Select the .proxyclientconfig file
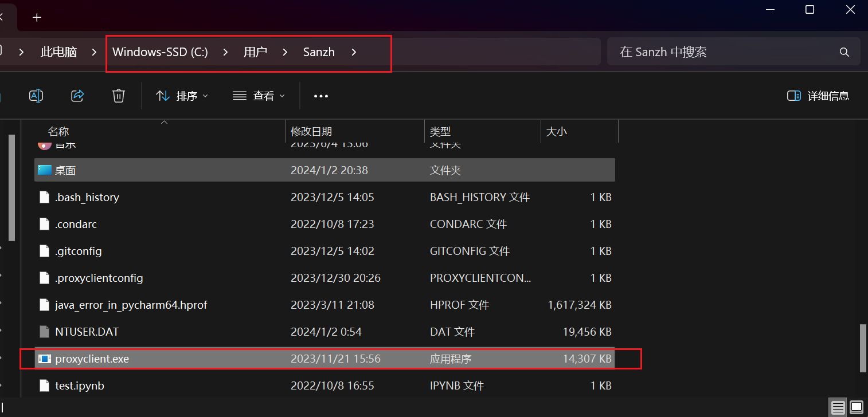This screenshot has height=417, width=868. 325,278
